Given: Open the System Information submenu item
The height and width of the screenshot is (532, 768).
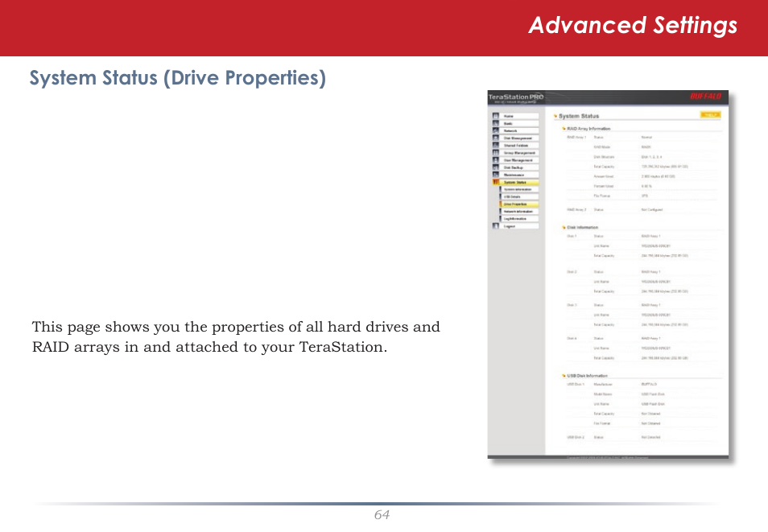Looking at the screenshot, I should [519, 190].
